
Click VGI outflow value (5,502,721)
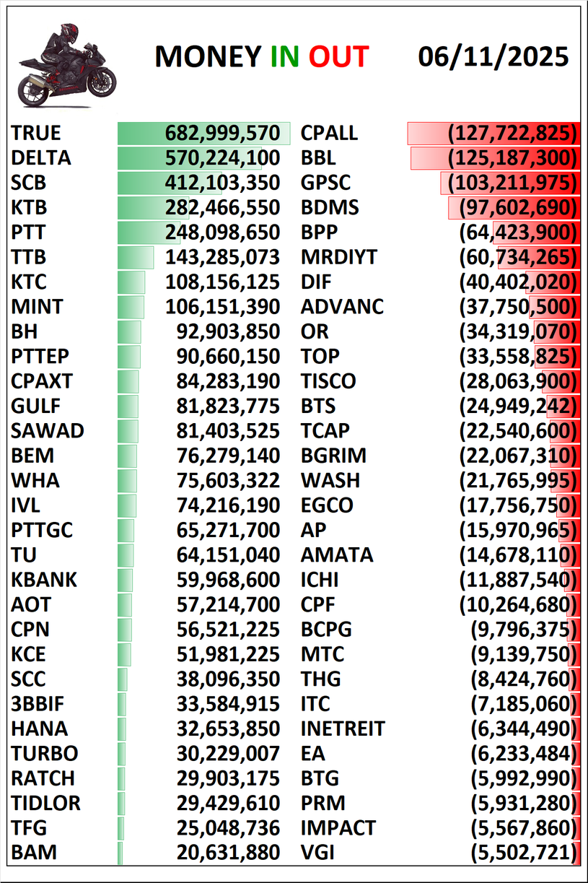(524, 853)
